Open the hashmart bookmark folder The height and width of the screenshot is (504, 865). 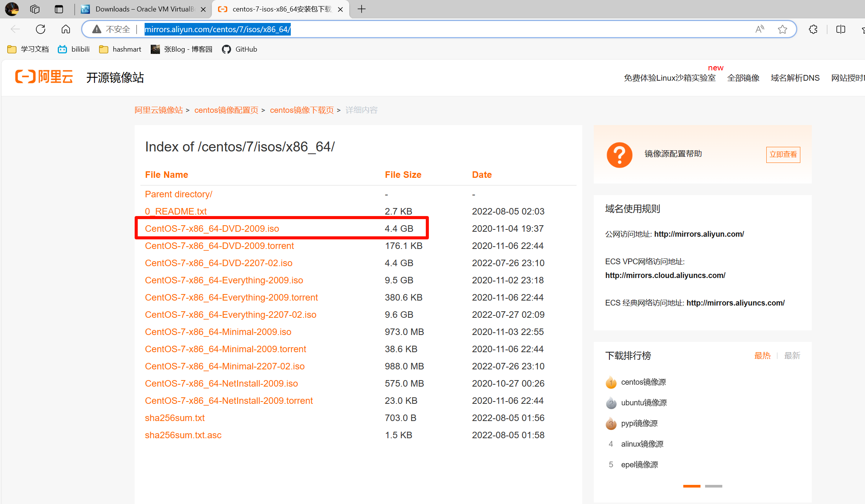(120, 49)
